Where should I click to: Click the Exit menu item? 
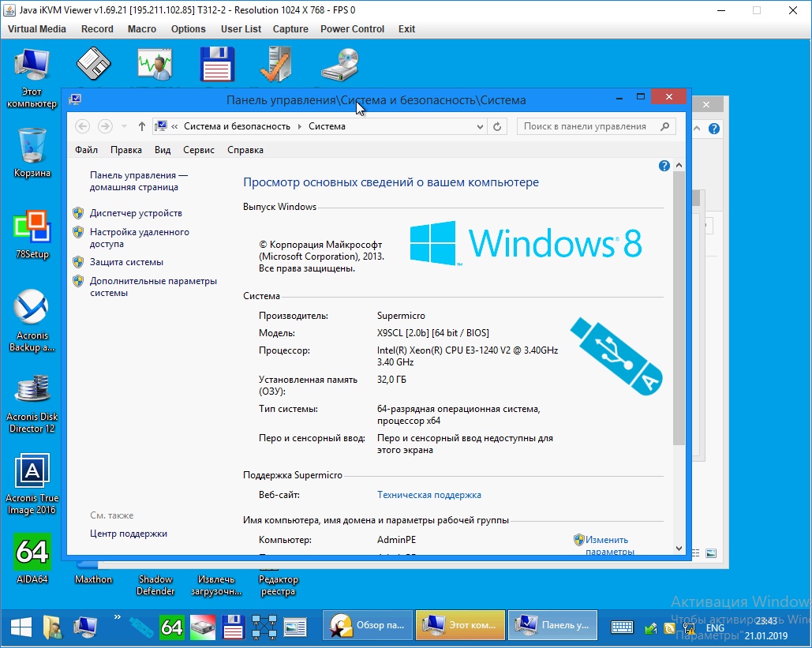tap(406, 29)
